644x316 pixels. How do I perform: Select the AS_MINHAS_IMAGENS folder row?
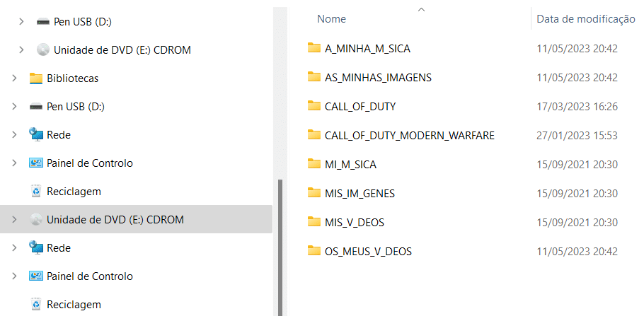click(472, 77)
